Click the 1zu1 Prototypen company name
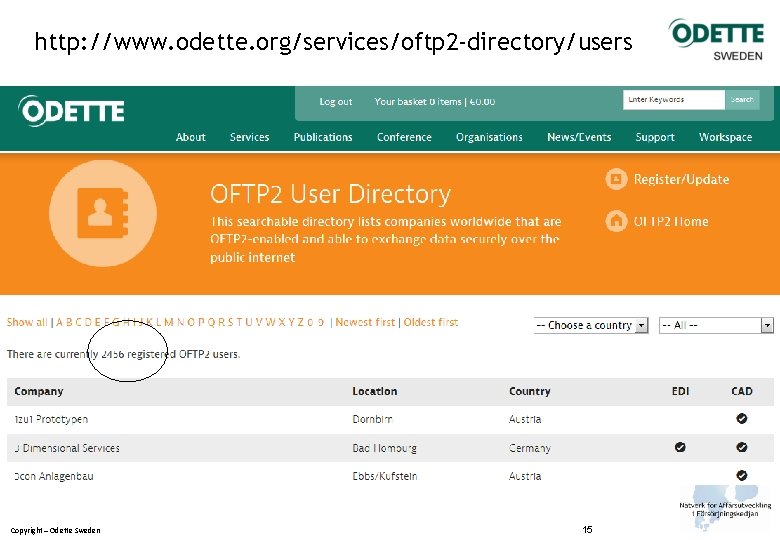Screen dimensions: 780x540 (51, 420)
